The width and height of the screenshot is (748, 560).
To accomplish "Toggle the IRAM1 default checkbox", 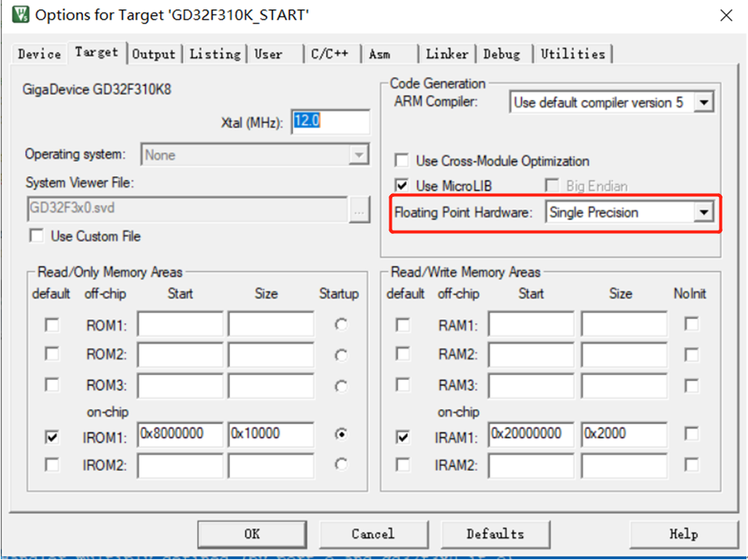I will click(x=403, y=437).
